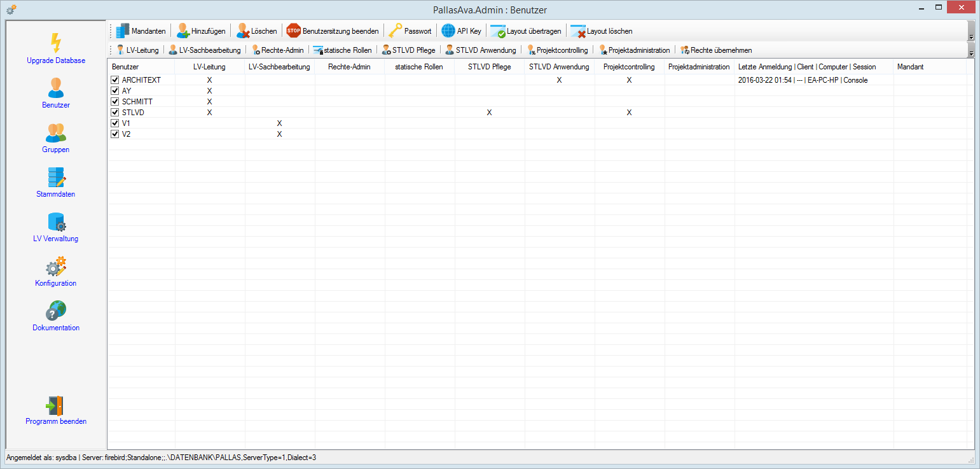Open the Upgrade Database lightning icon
The height and width of the screenshot is (469, 980).
[x=56, y=43]
